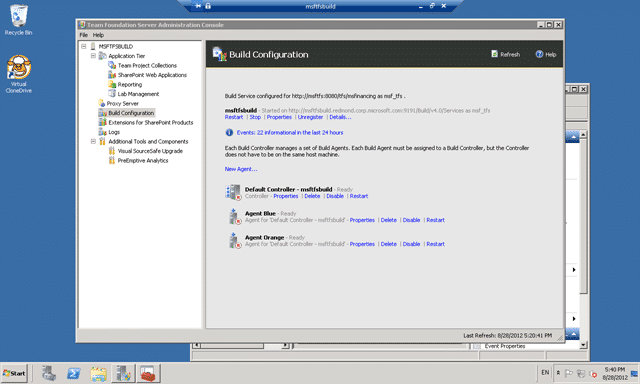This screenshot has width=640, height=384.
Task: Click the vertical scrollbar of background window
Action: pos(583,240)
